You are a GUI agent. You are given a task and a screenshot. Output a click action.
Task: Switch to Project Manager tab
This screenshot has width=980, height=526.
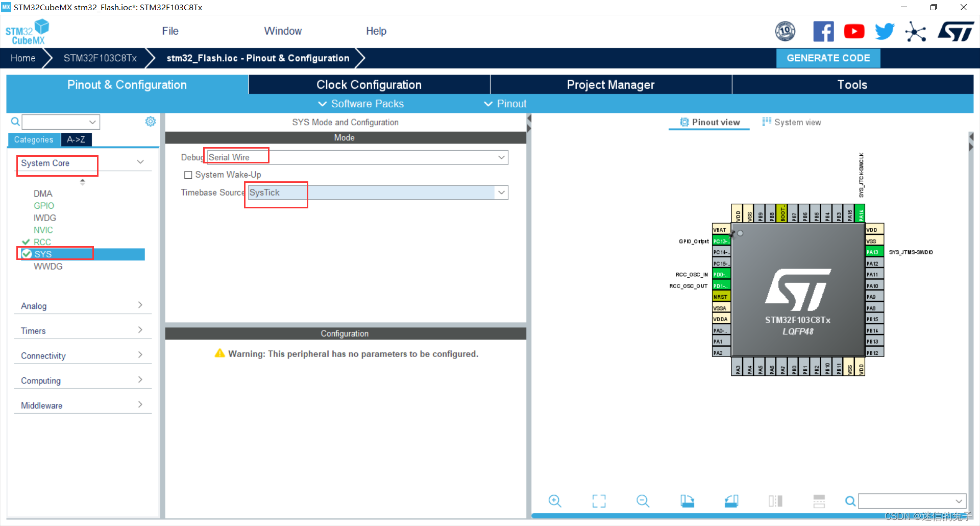pyautogui.click(x=611, y=85)
